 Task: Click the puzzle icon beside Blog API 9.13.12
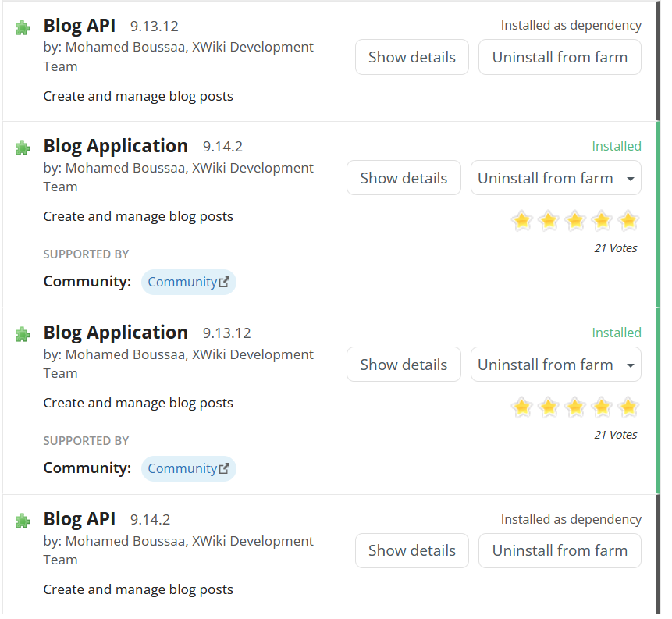pyautogui.click(x=23, y=28)
